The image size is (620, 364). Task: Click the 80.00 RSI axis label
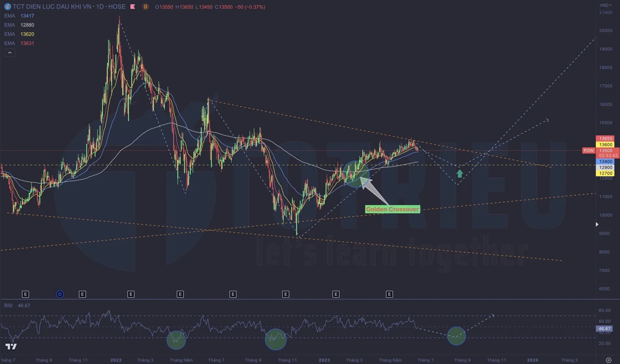pos(604,310)
